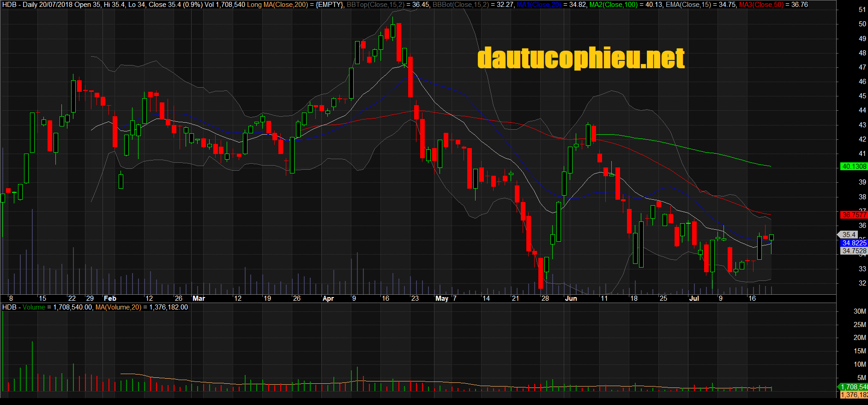Click the 35.4 last price marker
The height and width of the screenshot is (405, 868).
849,235
